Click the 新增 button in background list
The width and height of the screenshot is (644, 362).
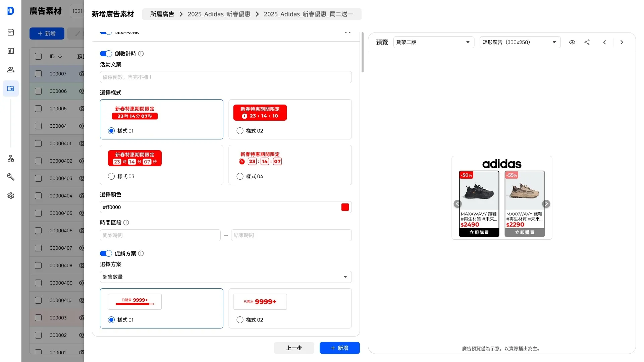tap(47, 34)
